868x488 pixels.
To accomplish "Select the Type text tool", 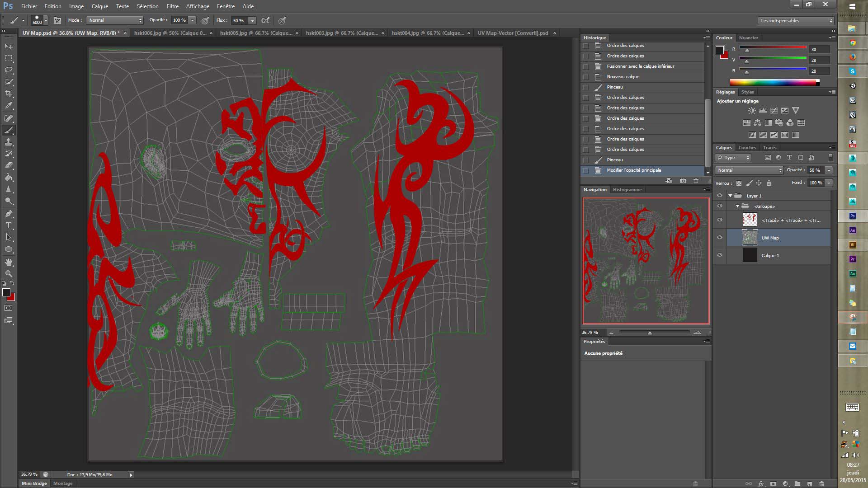I will pyautogui.click(x=9, y=225).
